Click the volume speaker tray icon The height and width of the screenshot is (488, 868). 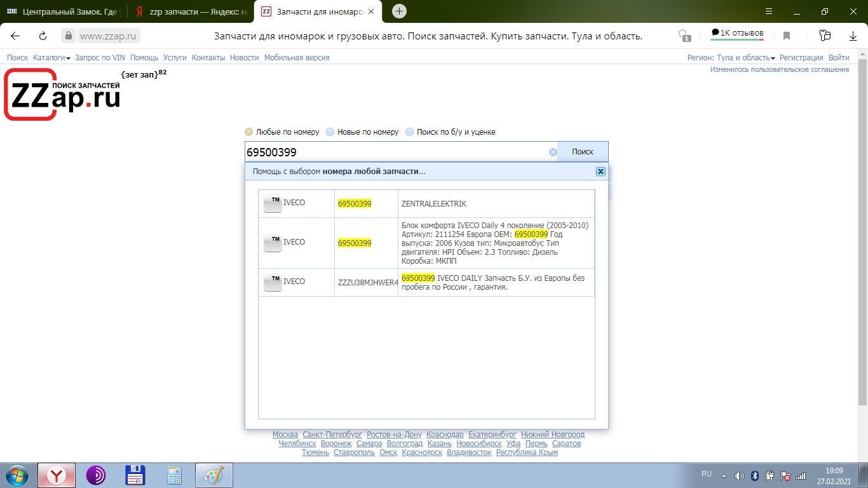click(x=739, y=475)
